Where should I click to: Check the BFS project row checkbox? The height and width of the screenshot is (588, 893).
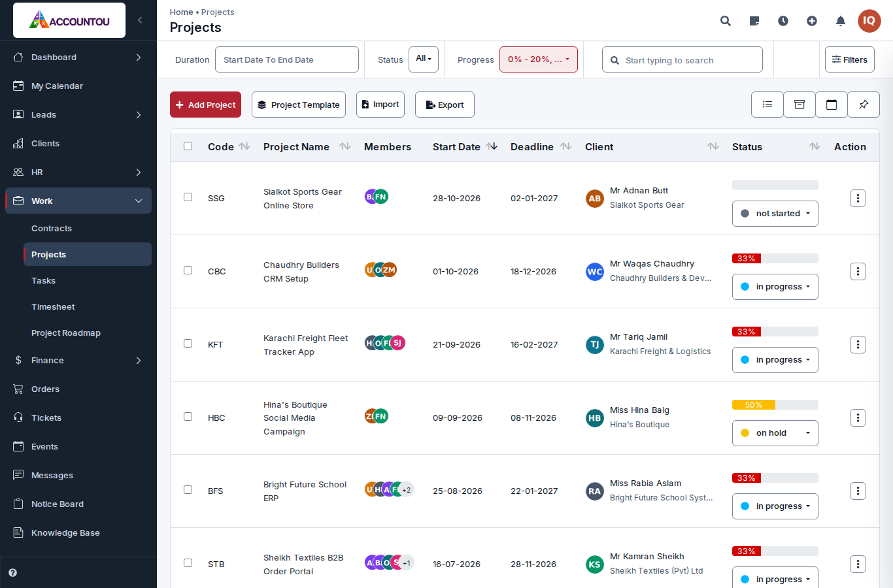point(188,490)
